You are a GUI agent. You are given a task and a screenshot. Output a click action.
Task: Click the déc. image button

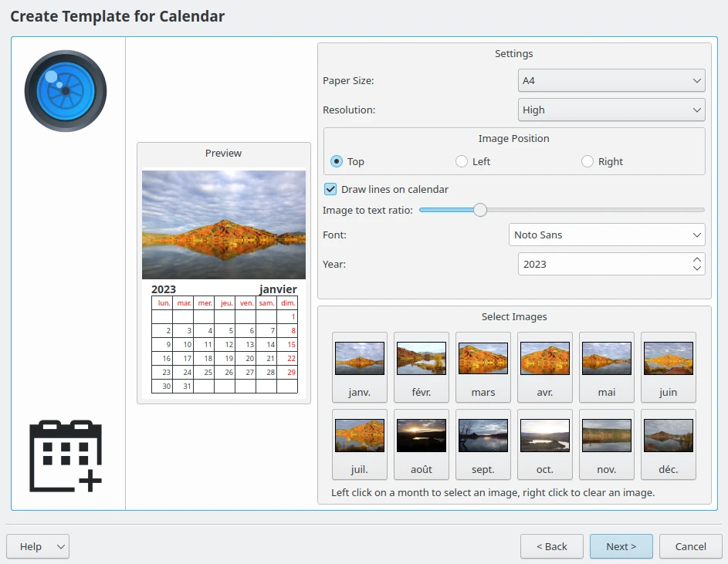669,444
